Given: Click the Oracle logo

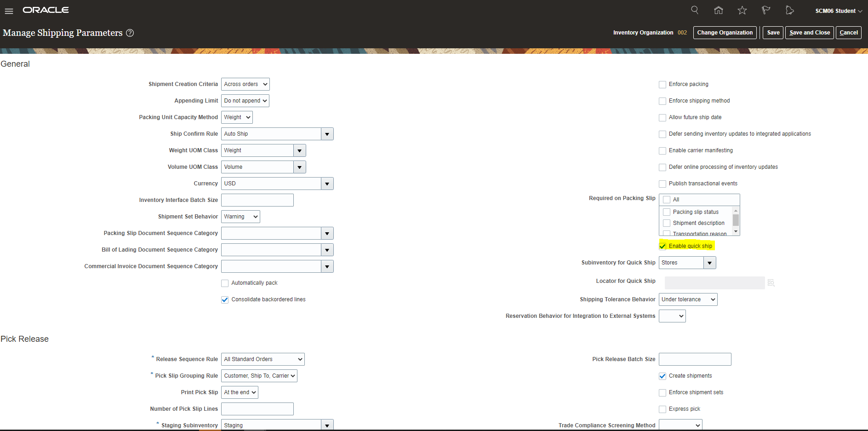Looking at the screenshot, I should pyautogui.click(x=46, y=10).
